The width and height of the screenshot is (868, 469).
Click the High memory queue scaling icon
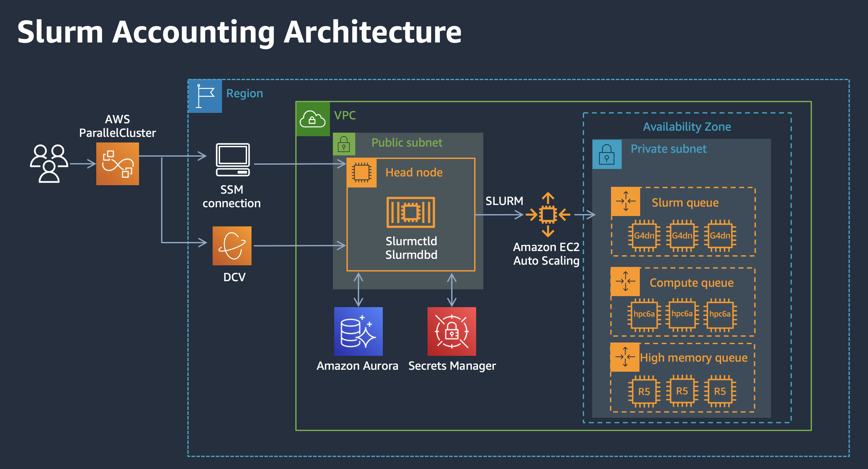click(625, 357)
